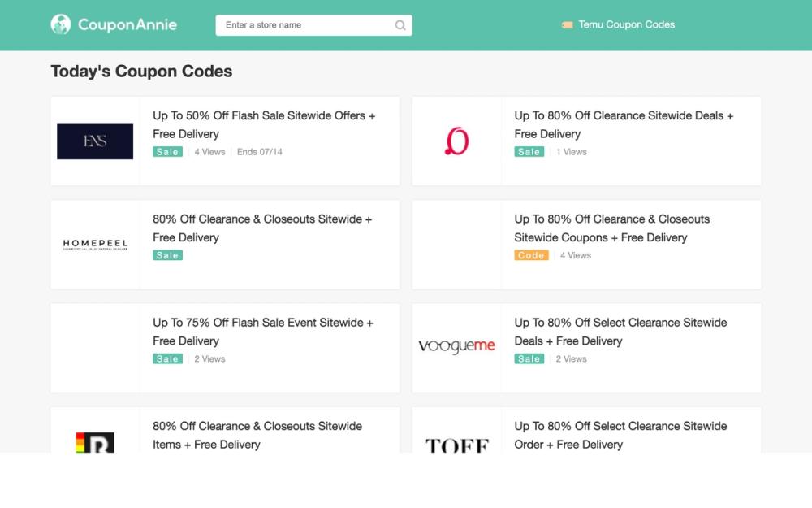Screen dimensions: 812x508
Task: Open 'Up To 80% Off Clearance & Closeouts Sitewide Coupons'
Action: pyautogui.click(x=611, y=228)
